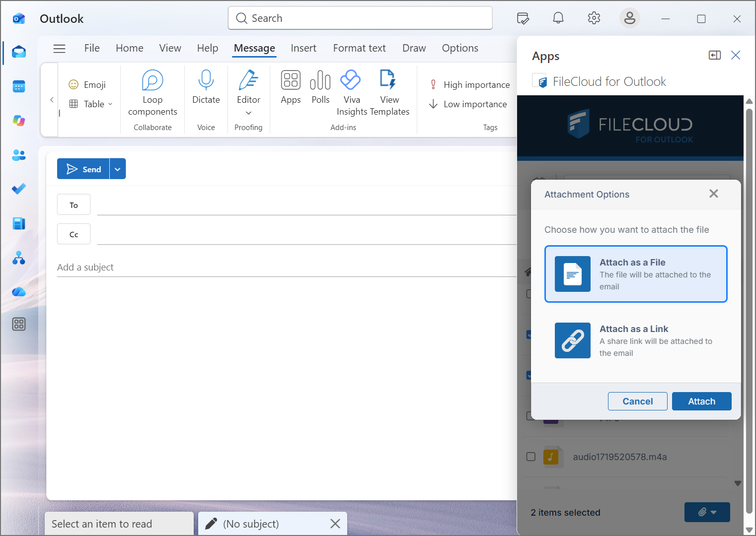Add Polls to the message
This screenshot has width=756, height=536.
[320, 88]
